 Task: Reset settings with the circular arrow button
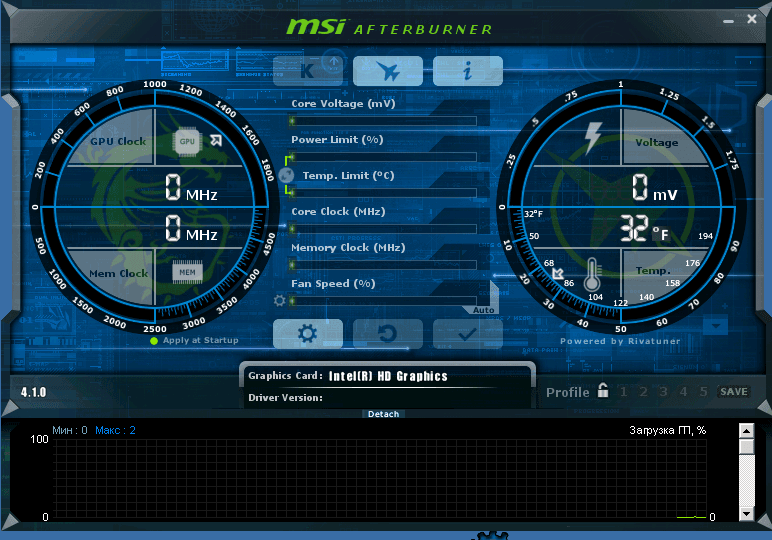click(388, 334)
